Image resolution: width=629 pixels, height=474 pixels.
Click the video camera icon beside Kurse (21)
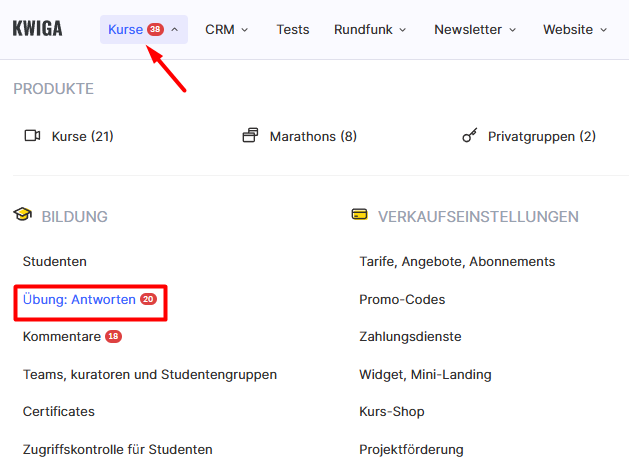click(x=32, y=136)
